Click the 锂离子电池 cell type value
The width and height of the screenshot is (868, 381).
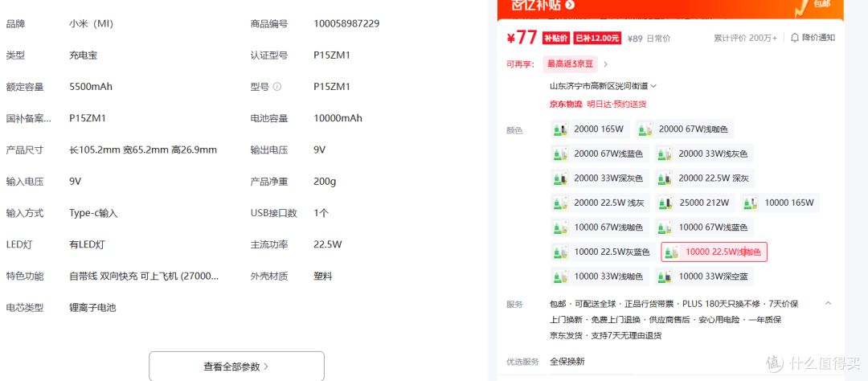click(x=92, y=308)
